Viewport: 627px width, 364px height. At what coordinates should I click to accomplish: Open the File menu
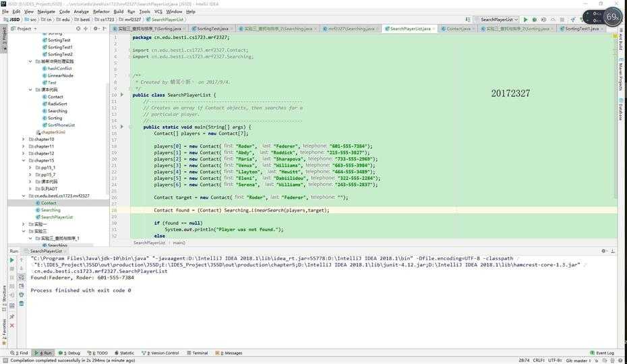tap(5, 11)
